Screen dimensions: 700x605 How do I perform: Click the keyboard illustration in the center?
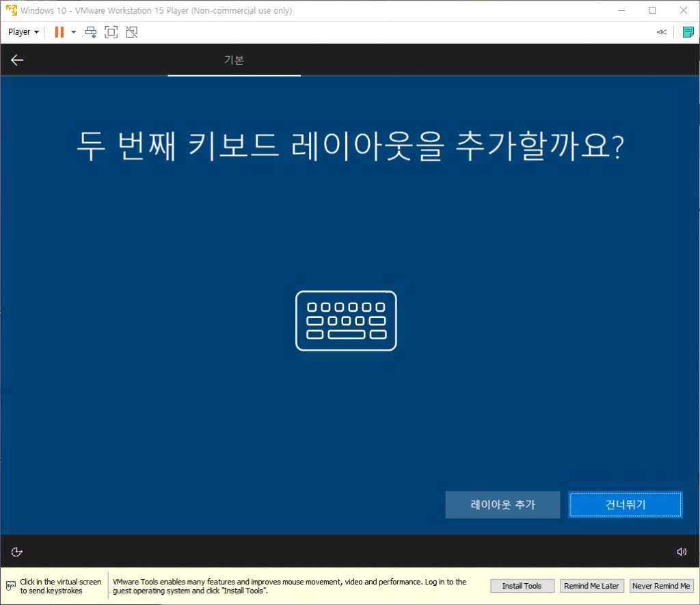346,321
